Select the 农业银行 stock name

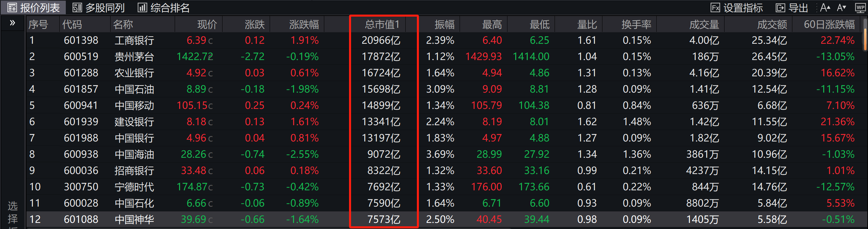tap(134, 73)
